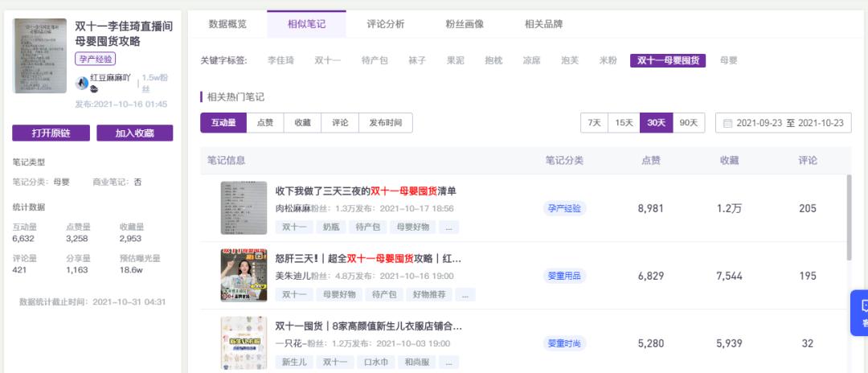Select the 袜子 keyword tag
This screenshot has height=373, width=868.
(x=417, y=60)
